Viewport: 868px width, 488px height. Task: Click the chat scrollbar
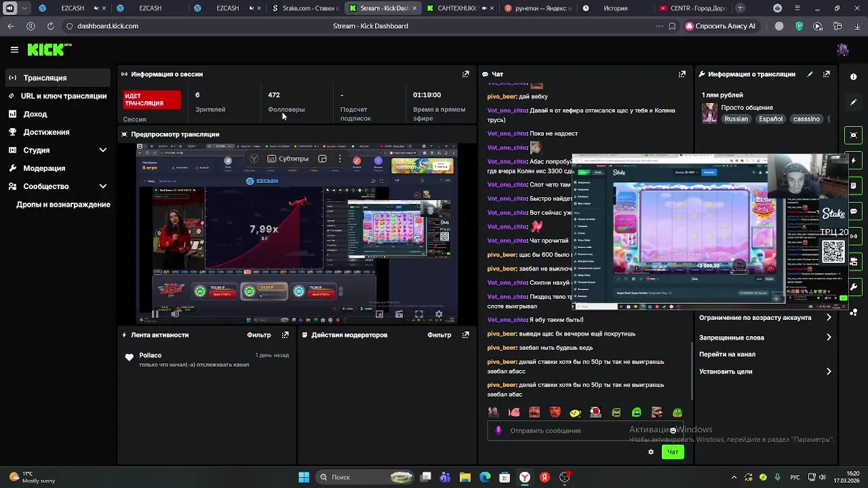point(692,371)
